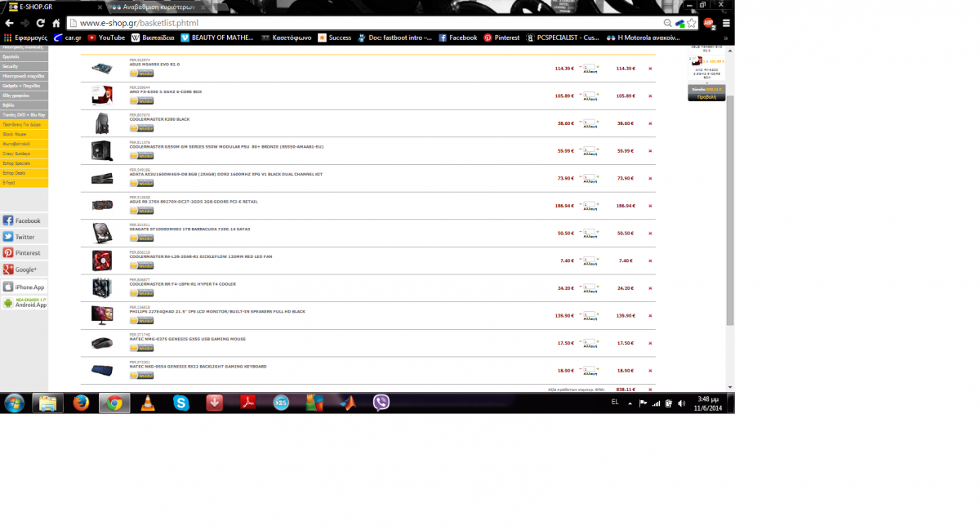
Task: Select the E-food sidebar category
Action: point(24,182)
